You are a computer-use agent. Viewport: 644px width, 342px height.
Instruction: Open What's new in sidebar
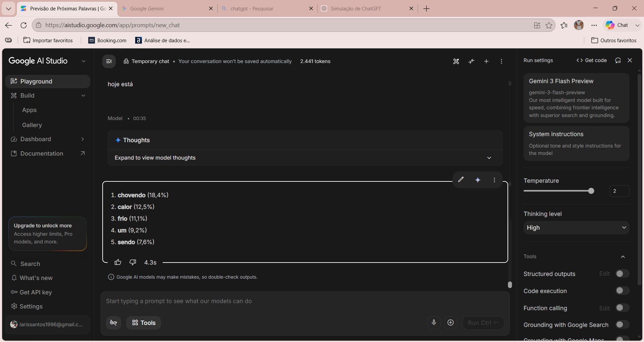(32, 278)
